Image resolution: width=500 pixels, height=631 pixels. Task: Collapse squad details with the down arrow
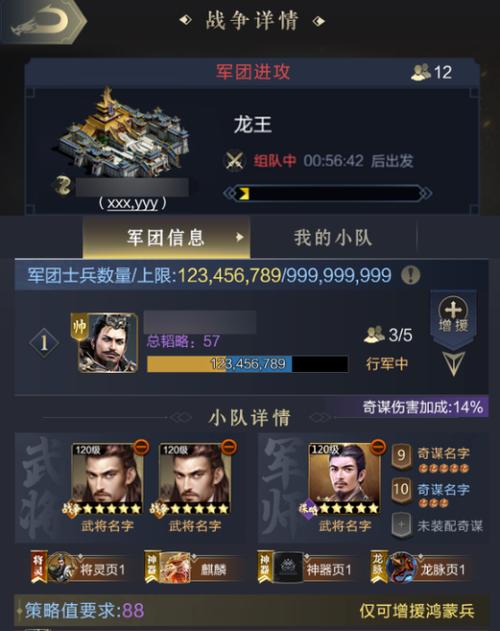(453, 363)
